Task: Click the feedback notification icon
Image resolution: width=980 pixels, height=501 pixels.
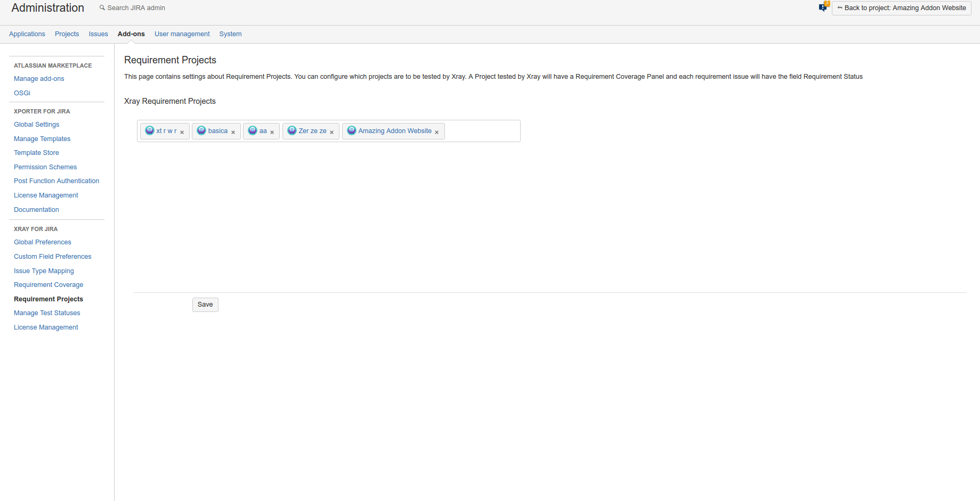Action: (823, 7)
